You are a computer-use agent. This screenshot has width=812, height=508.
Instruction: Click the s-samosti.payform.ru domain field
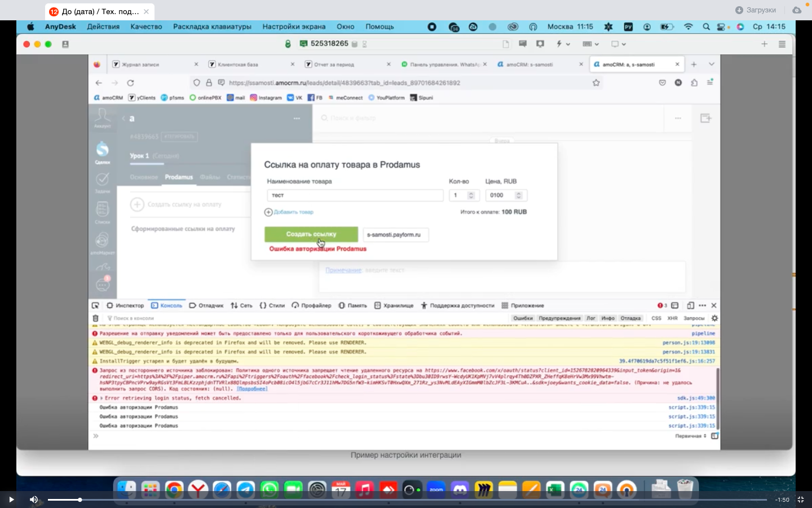[x=396, y=235]
